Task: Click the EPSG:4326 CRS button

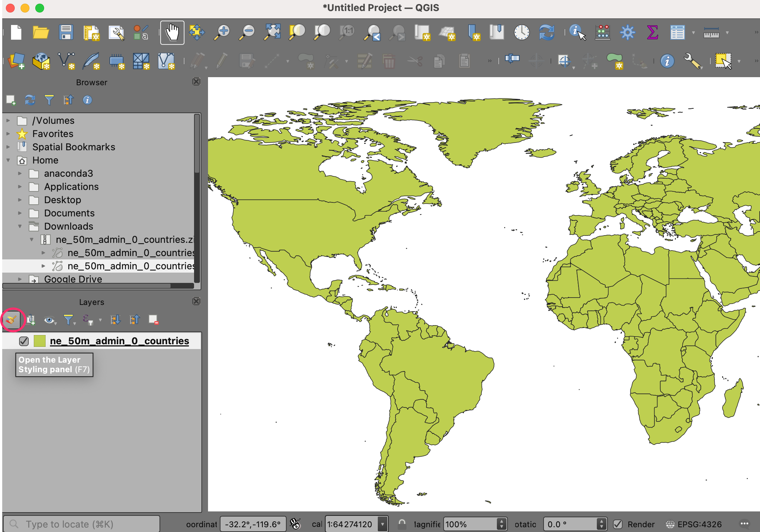Action: pyautogui.click(x=694, y=524)
